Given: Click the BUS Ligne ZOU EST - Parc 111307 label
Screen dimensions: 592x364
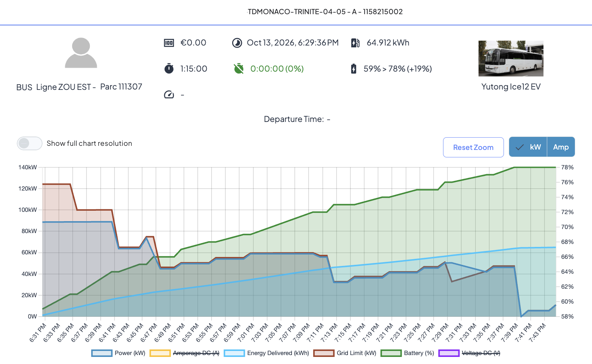Looking at the screenshot, I should (x=79, y=87).
